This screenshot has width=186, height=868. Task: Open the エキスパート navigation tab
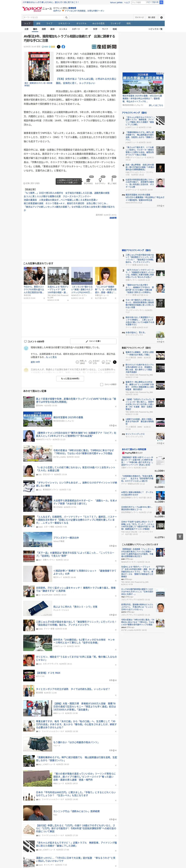(64, 24)
